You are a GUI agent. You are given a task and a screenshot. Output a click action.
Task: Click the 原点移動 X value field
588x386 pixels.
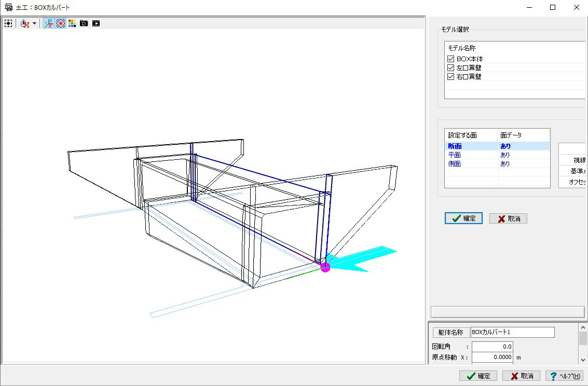click(492, 357)
